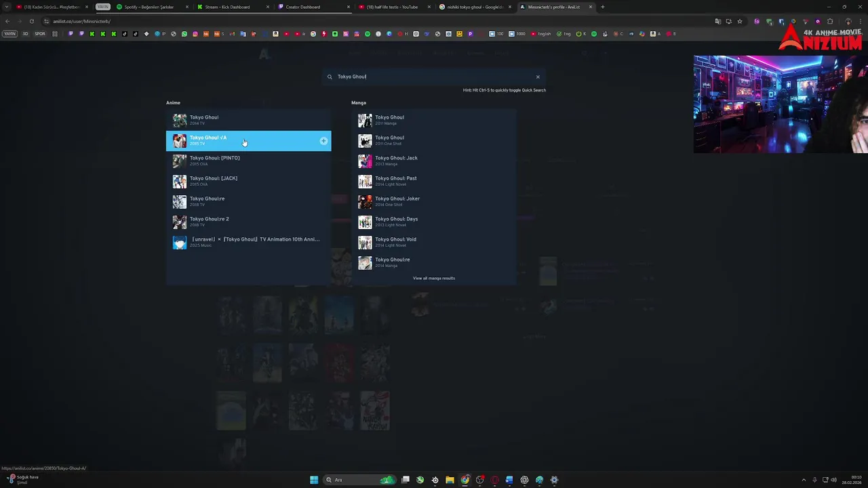868x488 pixels.
Task: Open anime result Tokyo Ghoul: [JACK]
Action: (x=248, y=181)
